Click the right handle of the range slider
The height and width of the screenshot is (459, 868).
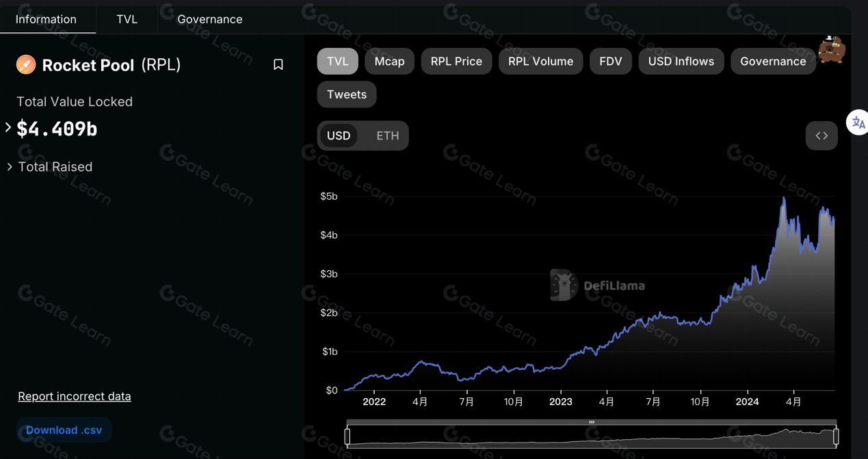[836, 436]
